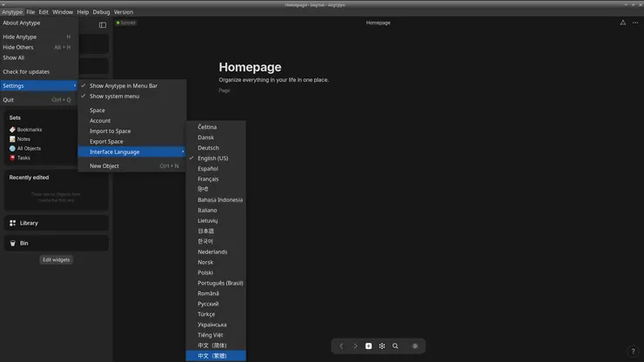Open the Library grid icon
The height and width of the screenshot is (362, 644).
coord(13,223)
